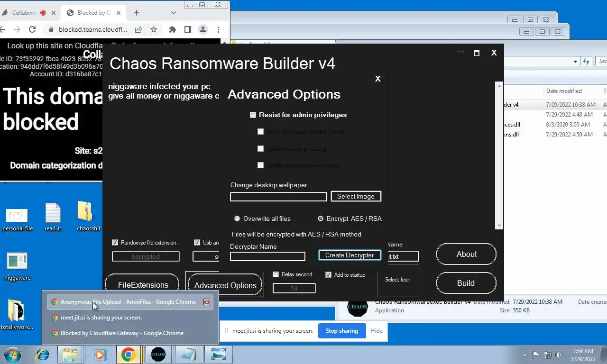607x364 pixels.
Task: Click the builder's vertical scrollbar
Action: tap(499, 155)
